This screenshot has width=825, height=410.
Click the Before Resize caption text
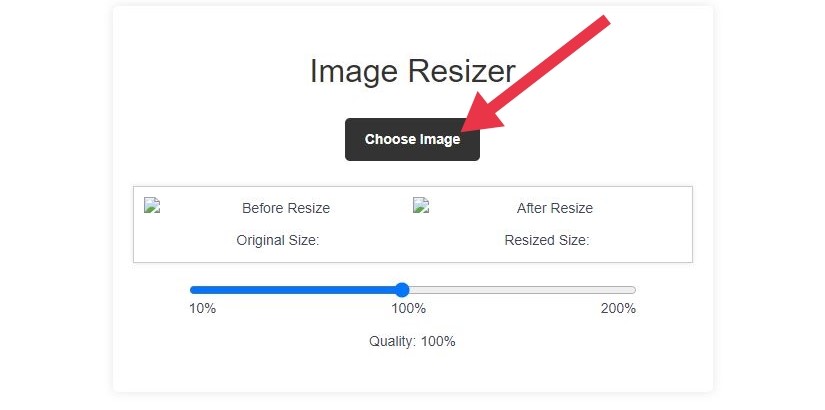[286, 208]
